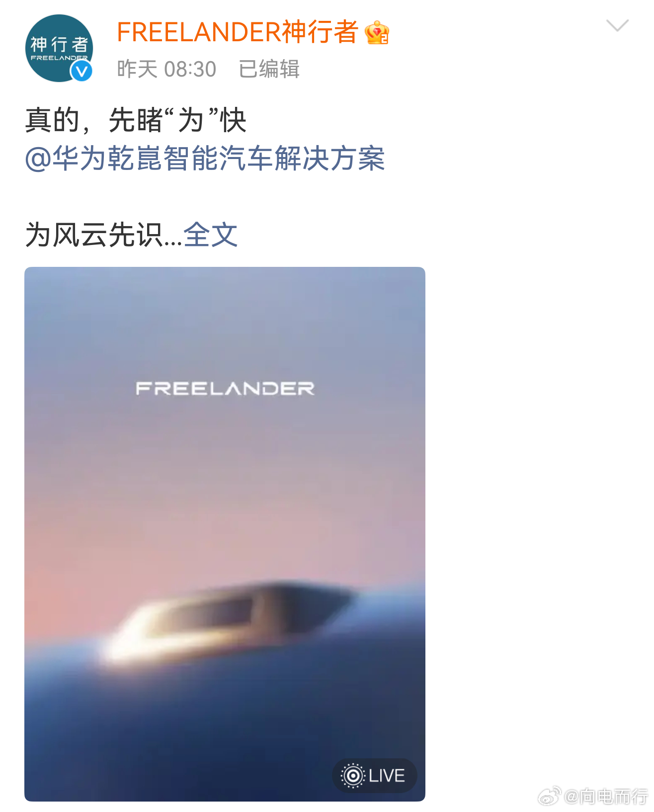View edit history via 已编辑 label
The image size is (654, 812).
269,69
